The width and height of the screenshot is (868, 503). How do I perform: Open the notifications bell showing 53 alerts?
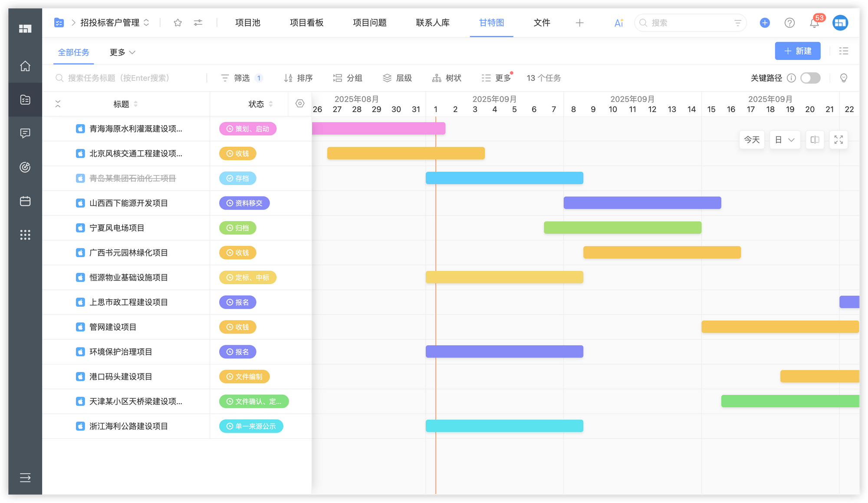(815, 23)
